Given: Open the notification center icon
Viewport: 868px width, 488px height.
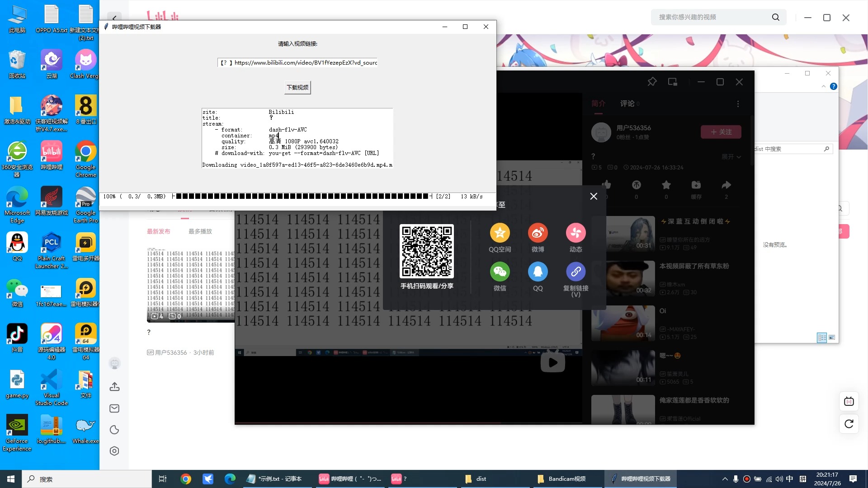Looking at the screenshot, I should (x=853, y=479).
